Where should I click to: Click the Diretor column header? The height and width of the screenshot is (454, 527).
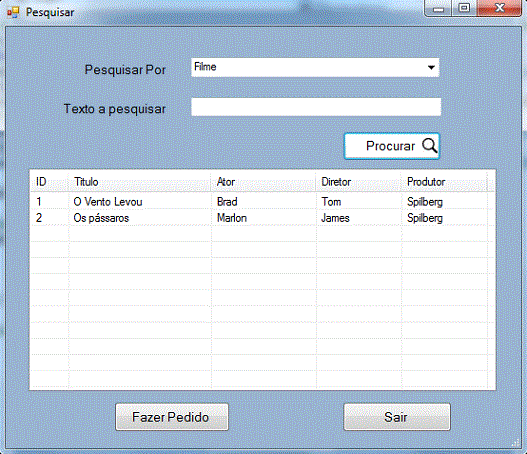[358, 182]
